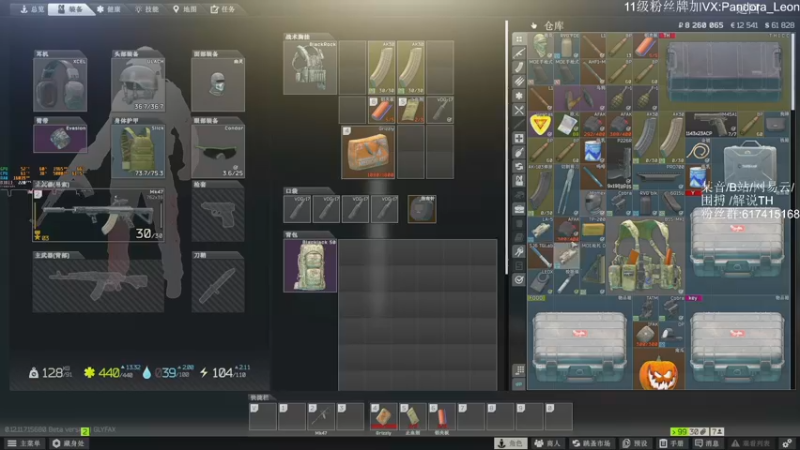The image size is (800, 450).
Task: Open the 消息 messages panel
Action: (x=708, y=443)
